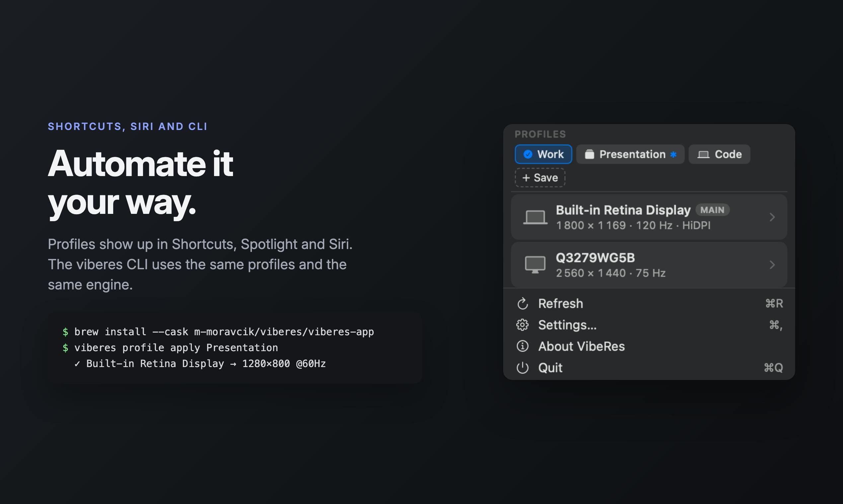This screenshot has height=504, width=843.
Task: Click the ⌘, shortcut next to Settings
Action: click(x=776, y=325)
